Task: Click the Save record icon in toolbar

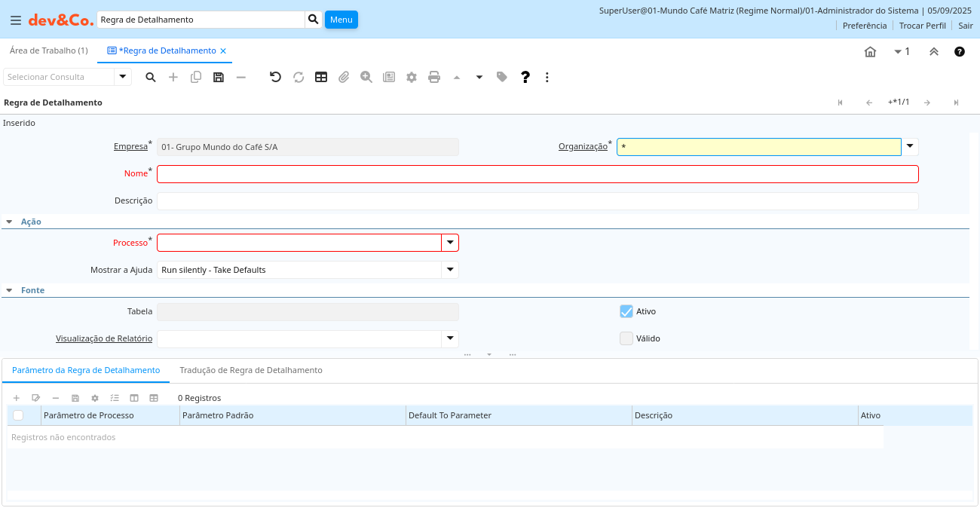Action: tap(219, 77)
